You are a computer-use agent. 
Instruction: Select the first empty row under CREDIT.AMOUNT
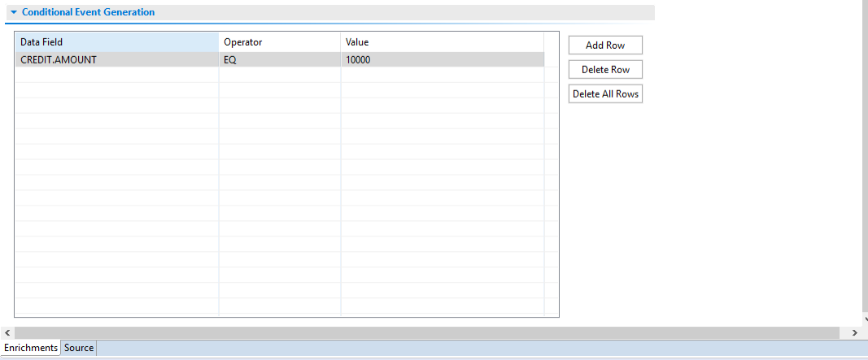click(116, 75)
